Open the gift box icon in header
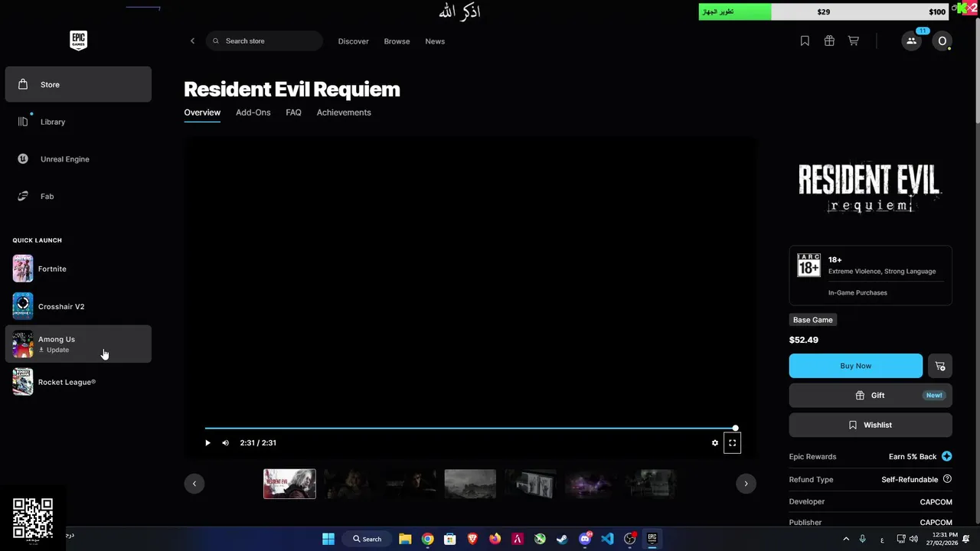Screen dimensions: 980x551 pos(829,41)
